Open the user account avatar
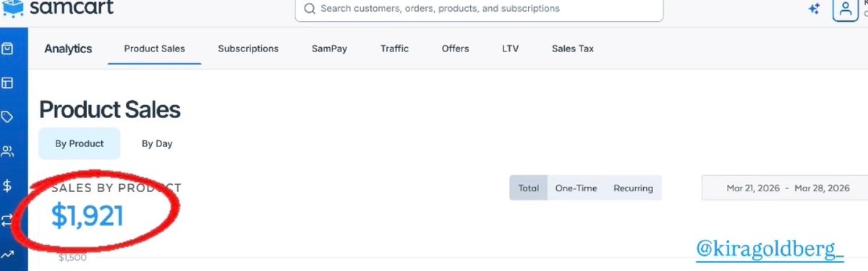Viewport: 868px width, 271px height. coord(845,9)
